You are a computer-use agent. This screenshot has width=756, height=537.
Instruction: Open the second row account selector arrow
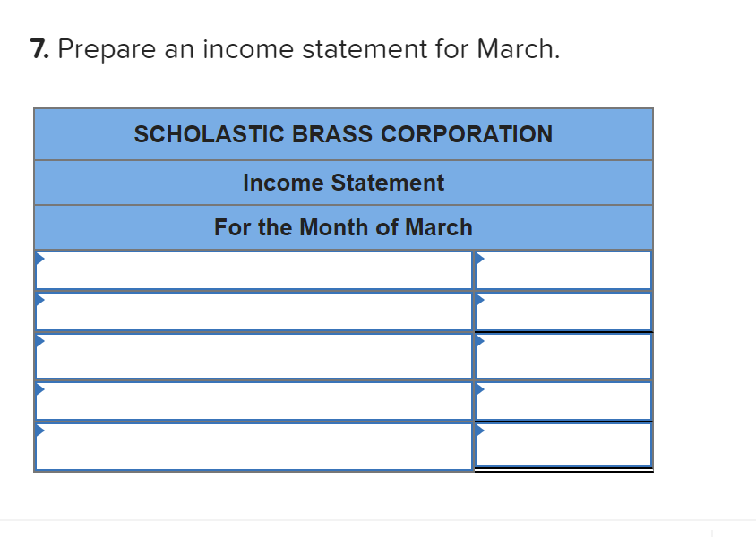coord(39,301)
